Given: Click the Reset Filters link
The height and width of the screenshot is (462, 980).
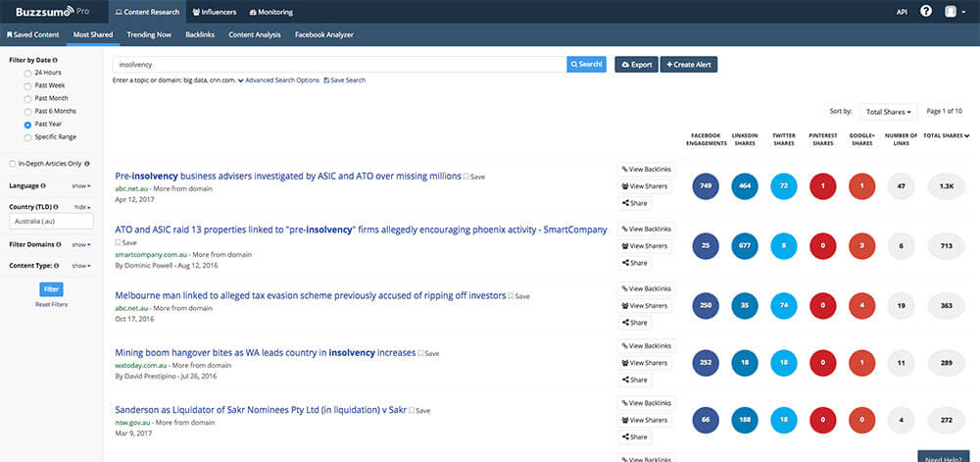Looking at the screenshot, I should coord(51,304).
